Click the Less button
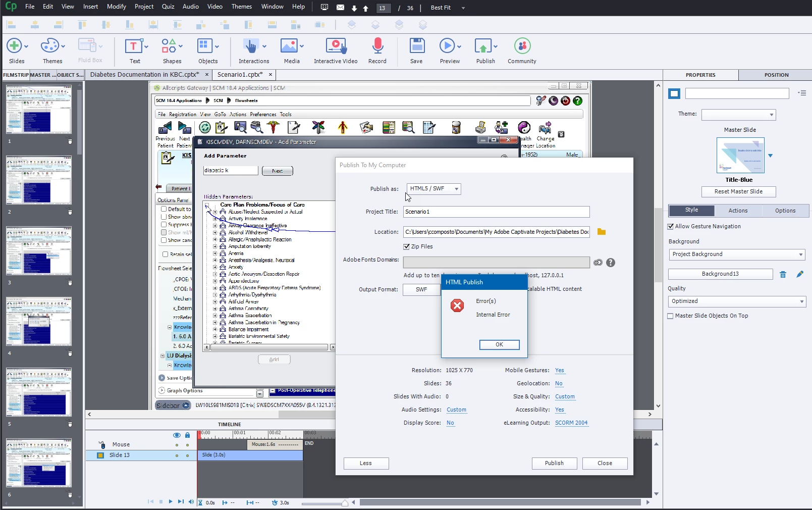812x510 pixels. (x=366, y=463)
